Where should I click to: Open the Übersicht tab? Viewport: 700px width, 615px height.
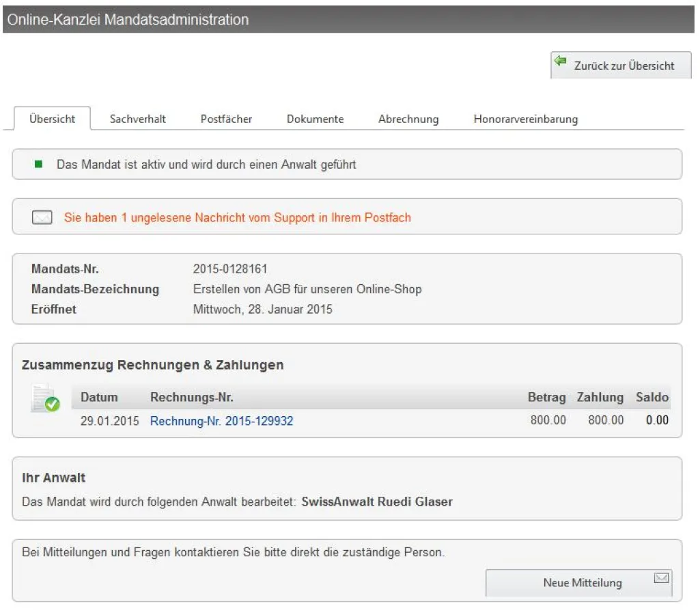coord(52,119)
